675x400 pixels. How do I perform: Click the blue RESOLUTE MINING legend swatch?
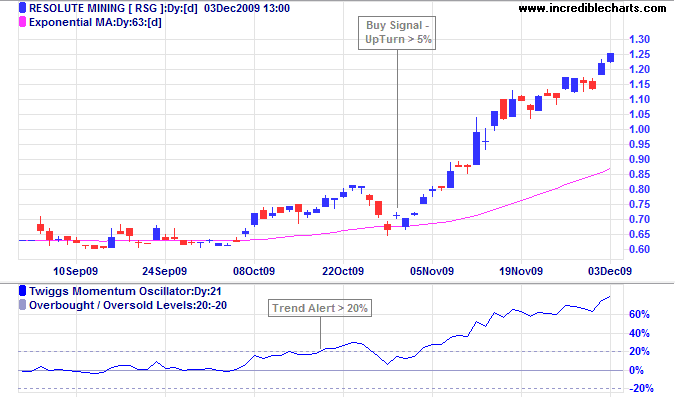click(22, 8)
